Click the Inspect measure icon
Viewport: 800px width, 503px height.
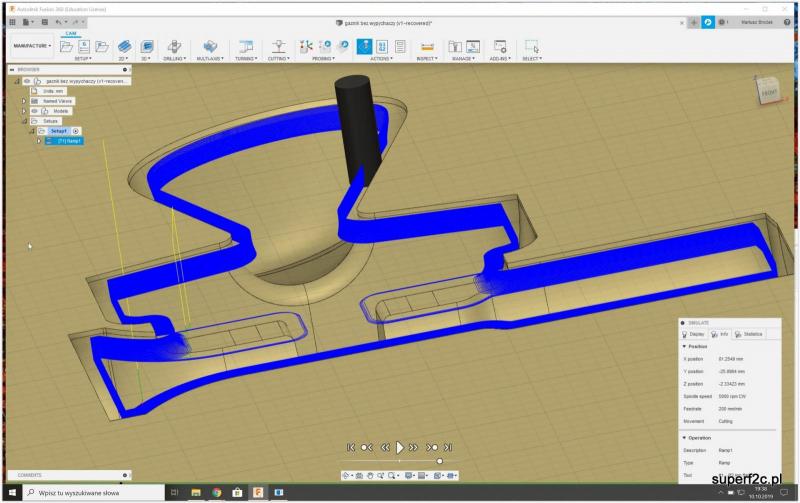coord(427,46)
